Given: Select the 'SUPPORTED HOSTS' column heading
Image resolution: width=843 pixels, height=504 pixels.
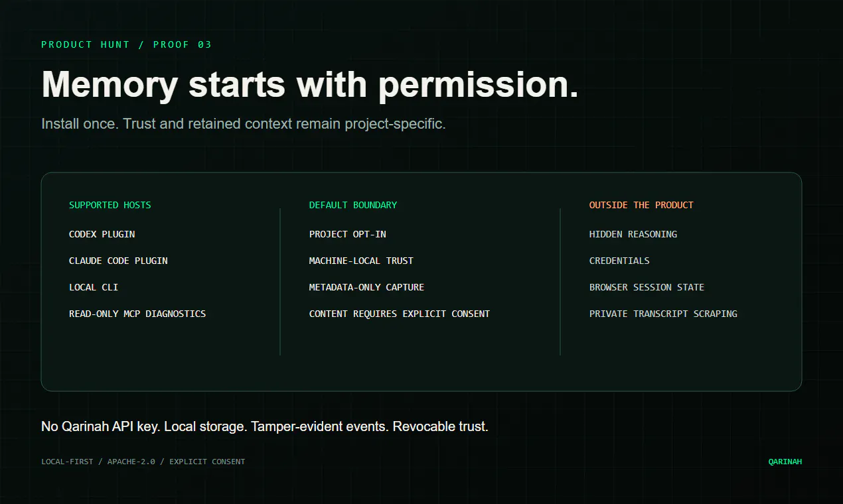Looking at the screenshot, I should [x=110, y=205].
